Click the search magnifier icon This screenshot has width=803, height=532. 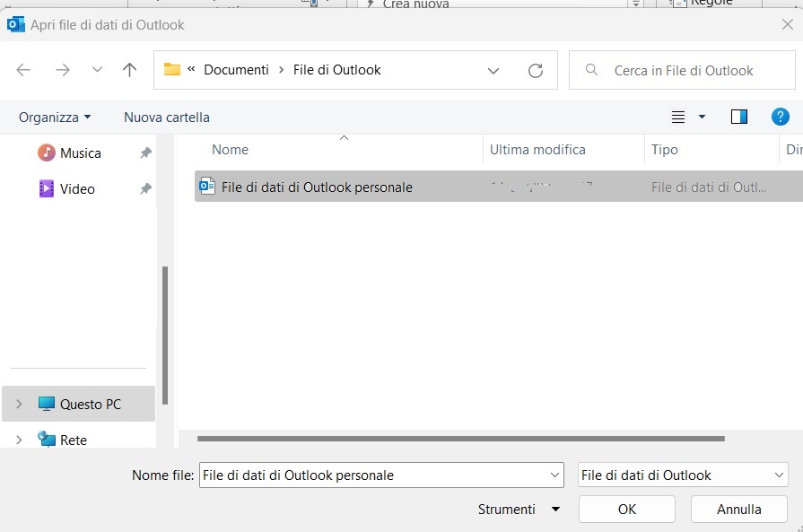pyautogui.click(x=591, y=69)
